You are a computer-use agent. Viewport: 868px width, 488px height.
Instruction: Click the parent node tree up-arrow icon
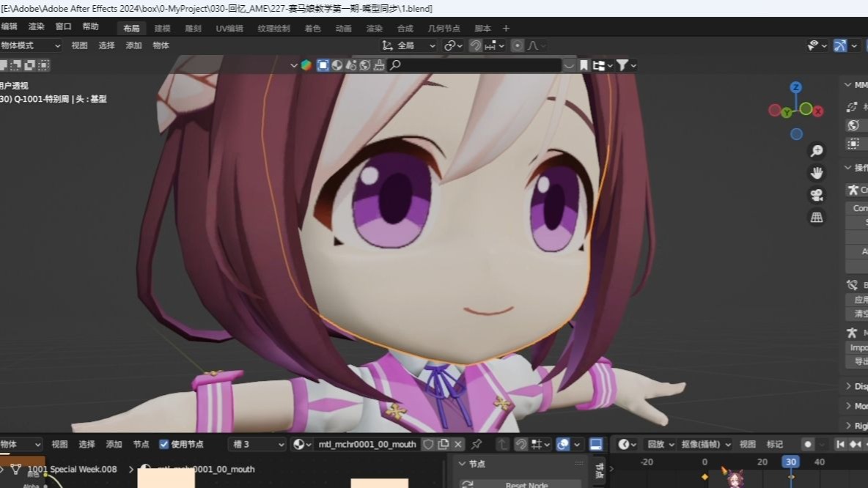503,444
